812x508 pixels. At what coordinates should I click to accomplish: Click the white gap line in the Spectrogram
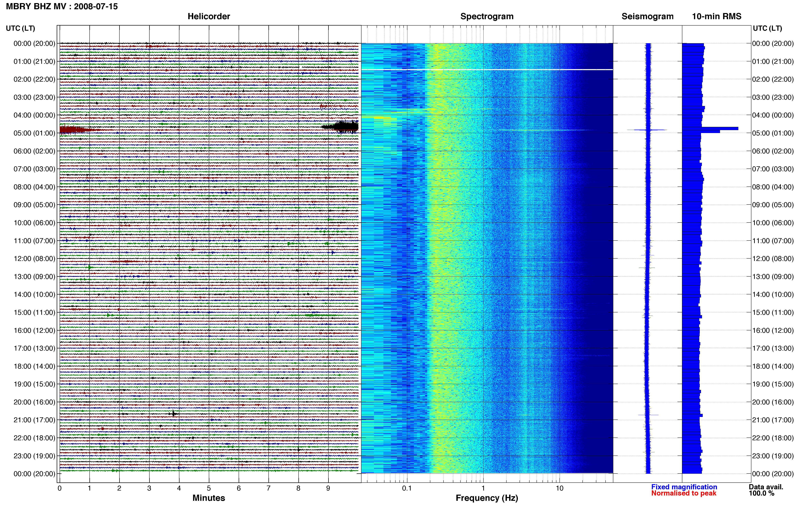pyautogui.click(x=487, y=70)
